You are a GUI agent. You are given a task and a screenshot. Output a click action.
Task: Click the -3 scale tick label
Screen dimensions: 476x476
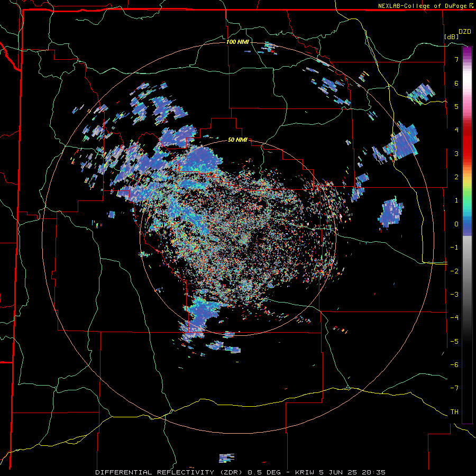(x=454, y=295)
